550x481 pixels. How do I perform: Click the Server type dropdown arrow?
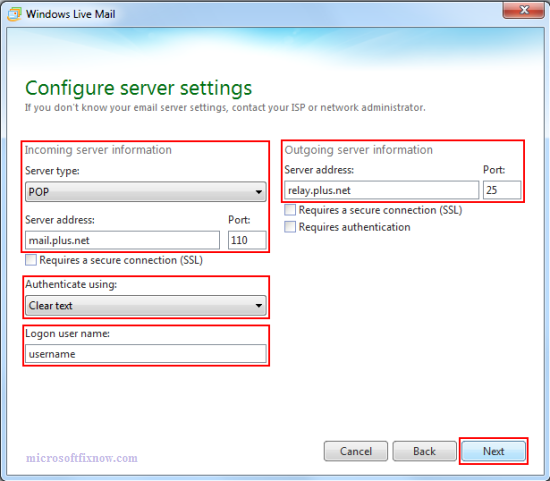[259, 192]
